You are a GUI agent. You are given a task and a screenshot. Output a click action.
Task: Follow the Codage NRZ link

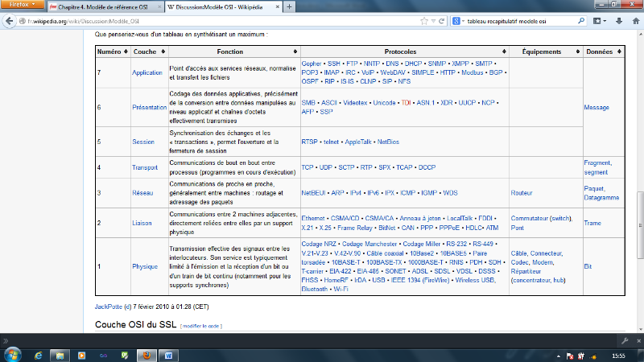point(319,245)
